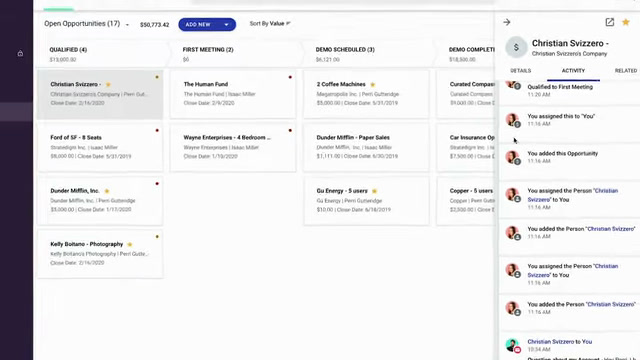Collapse the side panel with the arrow icon
The width and height of the screenshot is (640, 360).
(x=507, y=22)
